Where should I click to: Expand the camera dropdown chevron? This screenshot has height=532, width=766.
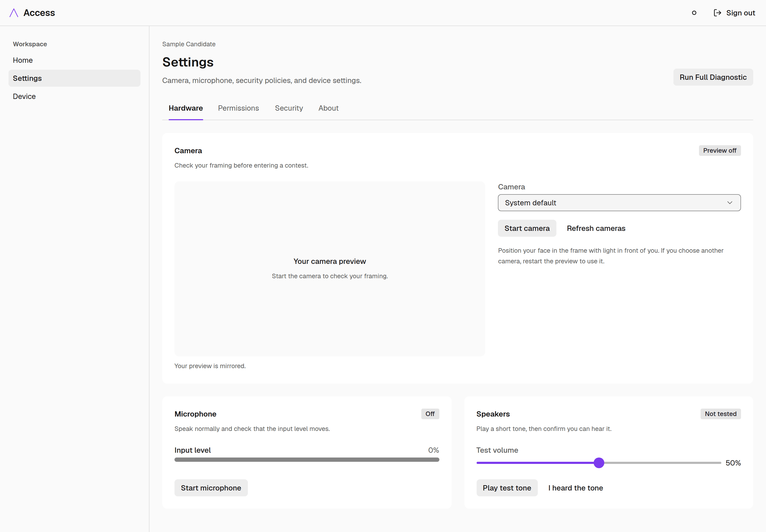(x=730, y=203)
